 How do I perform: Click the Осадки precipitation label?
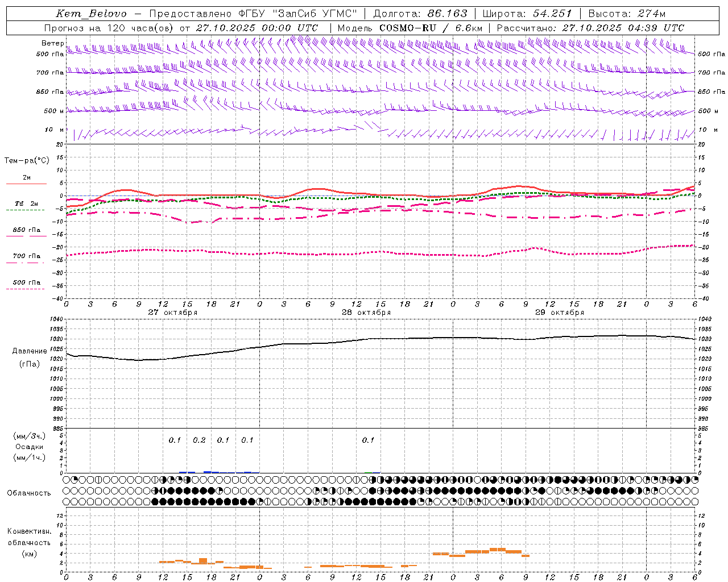pos(30,447)
